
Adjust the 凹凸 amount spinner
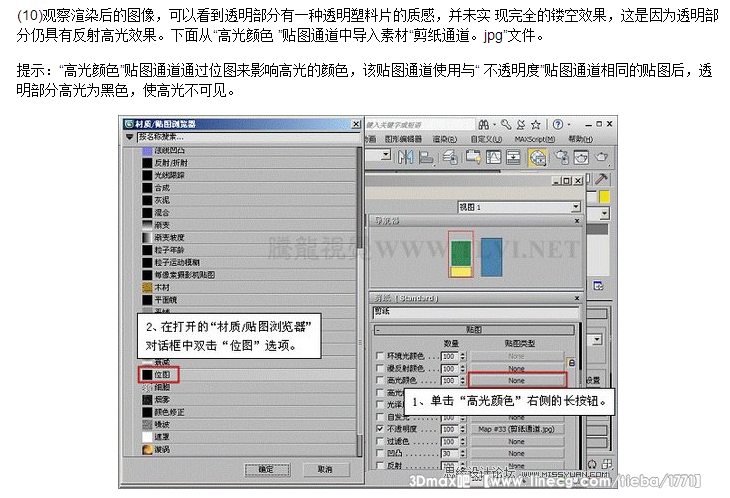click(462, 453)
